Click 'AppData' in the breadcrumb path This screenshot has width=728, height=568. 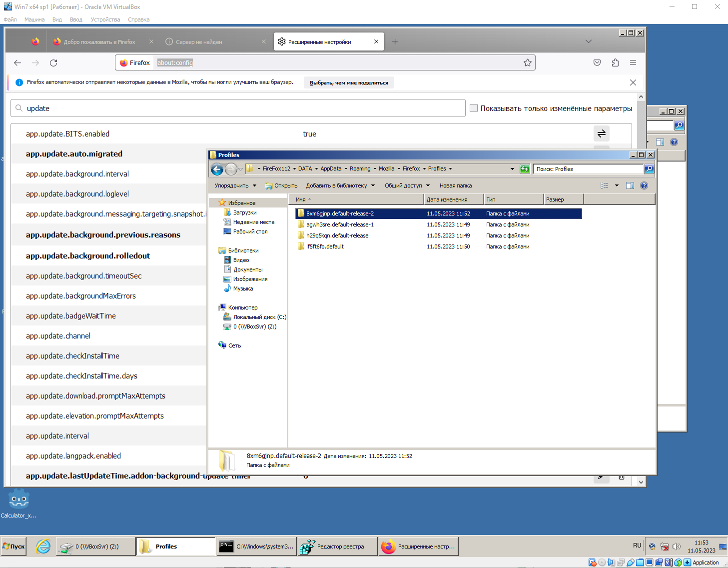coord(331,169)
